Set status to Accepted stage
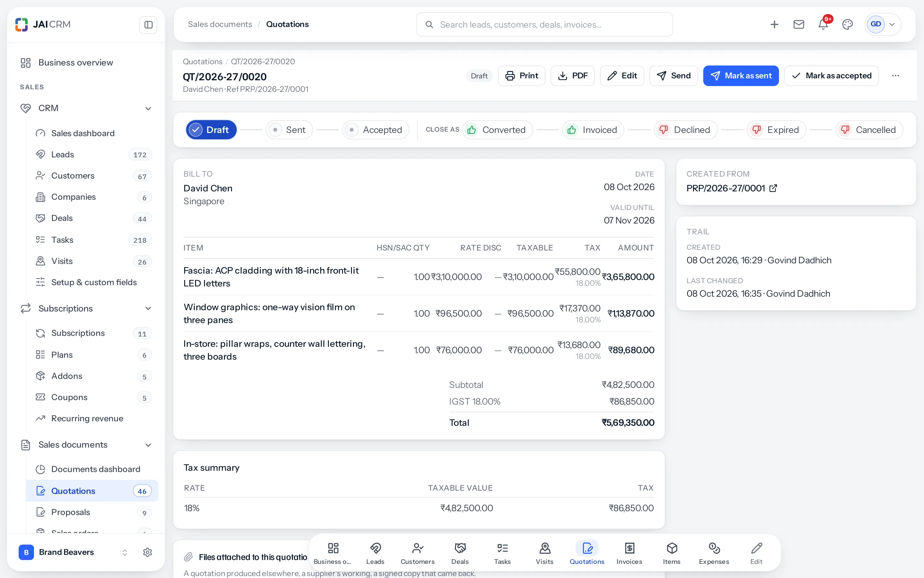 376,130
